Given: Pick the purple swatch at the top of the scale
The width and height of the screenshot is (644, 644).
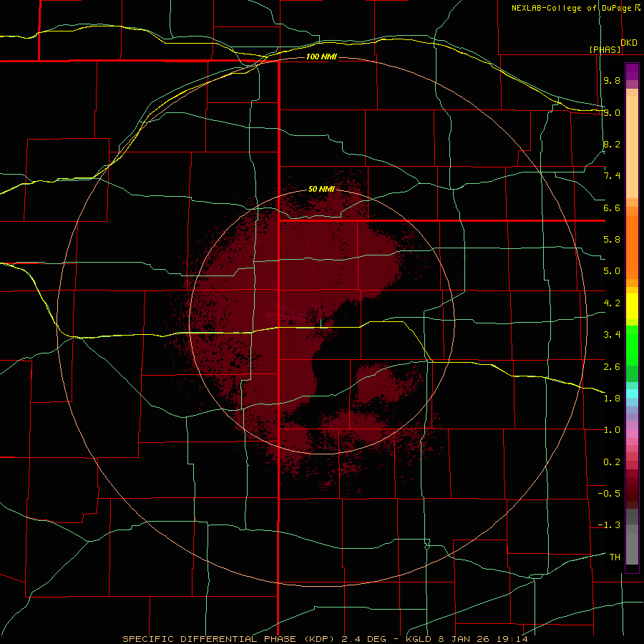Looking at the screenshot, I should click(x=632, y=72).
